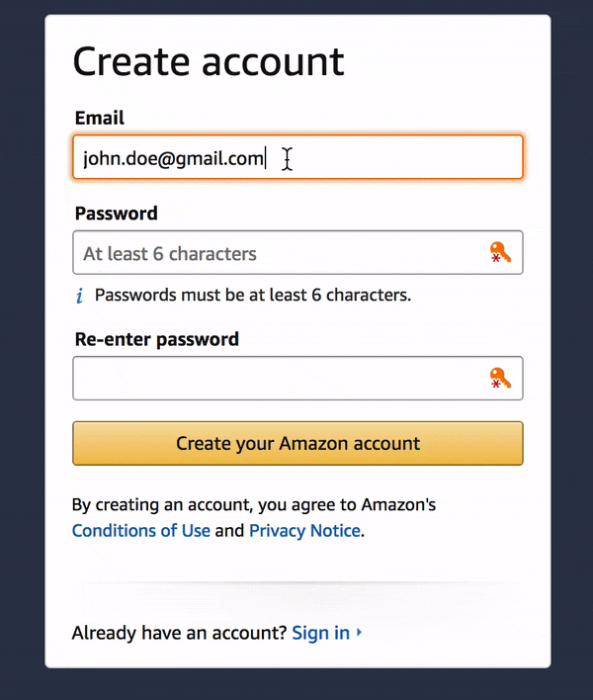The image size is (593, 700).
Task: Click the key icon in Re-enter password field
Action: point(500,379)
